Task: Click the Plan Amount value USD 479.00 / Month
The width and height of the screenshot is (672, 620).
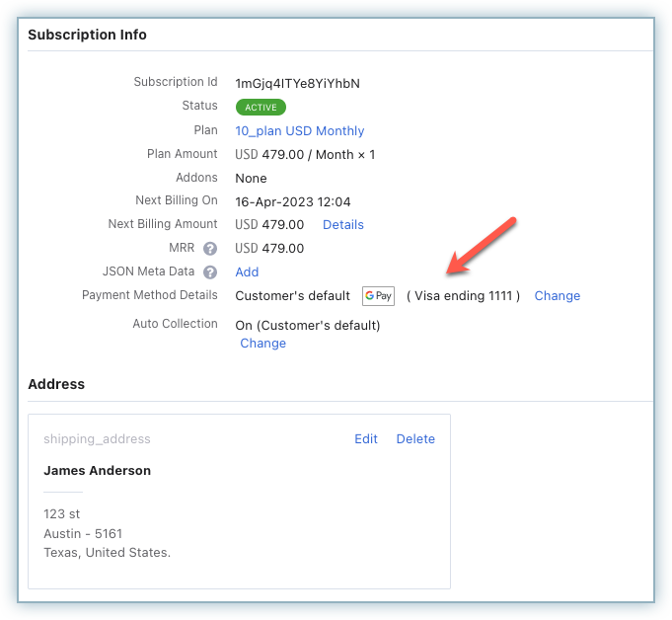Action: (305, 155)
